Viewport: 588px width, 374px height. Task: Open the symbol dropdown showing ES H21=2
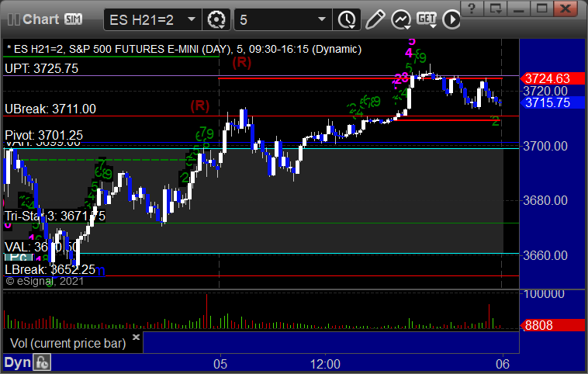(153, 19)
